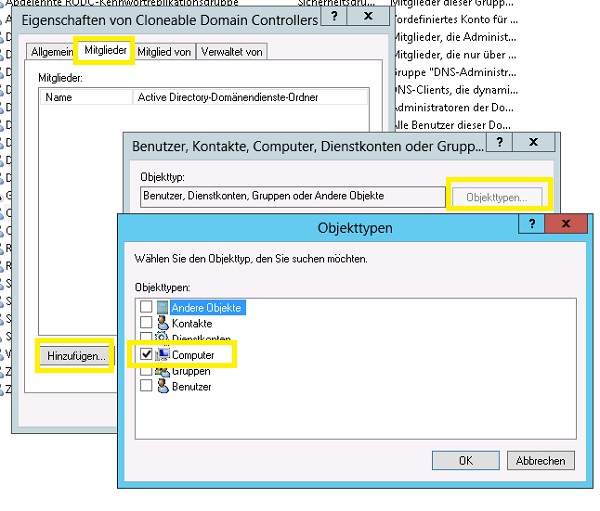
Task: Open help in Eigenschaften properties window
Action: (334, 16)
